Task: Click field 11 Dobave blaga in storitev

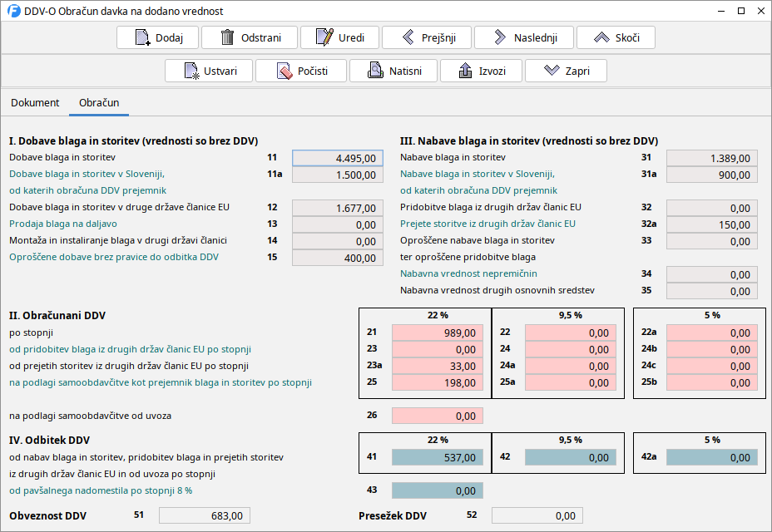Action: point(338,158)
